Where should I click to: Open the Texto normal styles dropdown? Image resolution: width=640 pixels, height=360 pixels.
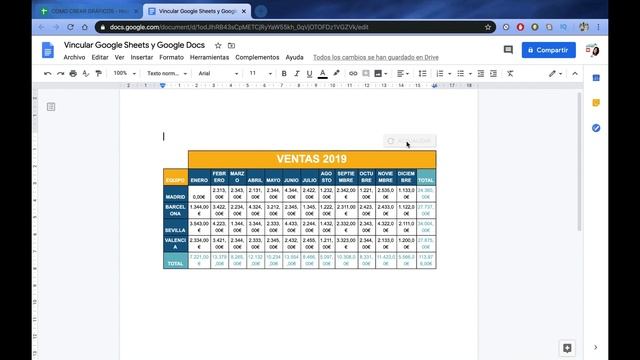[x=167, y=73]
